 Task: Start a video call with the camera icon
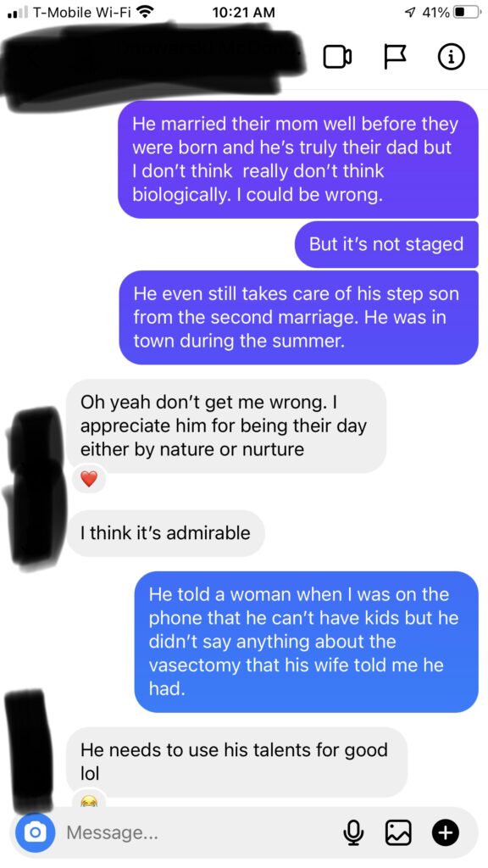(x=337, y=57)
